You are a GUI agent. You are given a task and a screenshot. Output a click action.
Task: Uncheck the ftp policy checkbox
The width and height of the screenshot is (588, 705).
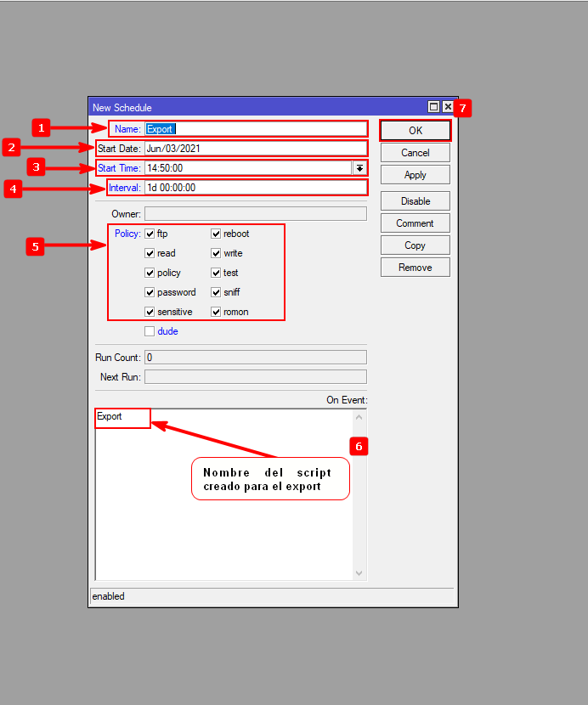pyautogui.click(x=150, y=234)
